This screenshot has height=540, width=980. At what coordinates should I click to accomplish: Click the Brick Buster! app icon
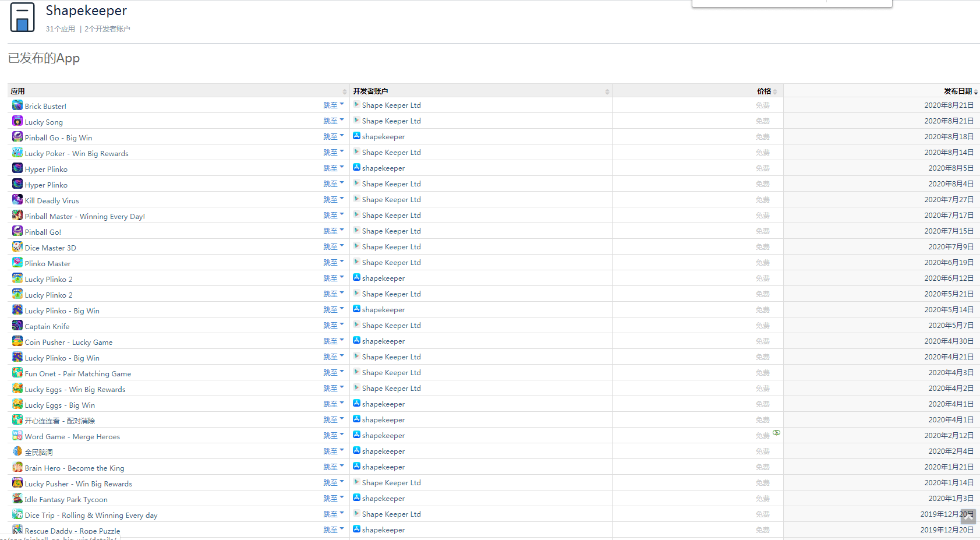[17, 105]
